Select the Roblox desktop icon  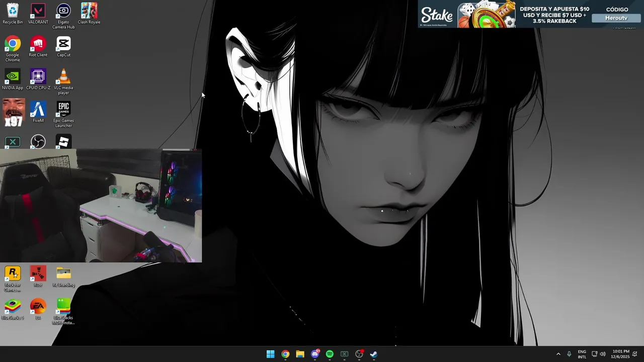click(63, 142)
